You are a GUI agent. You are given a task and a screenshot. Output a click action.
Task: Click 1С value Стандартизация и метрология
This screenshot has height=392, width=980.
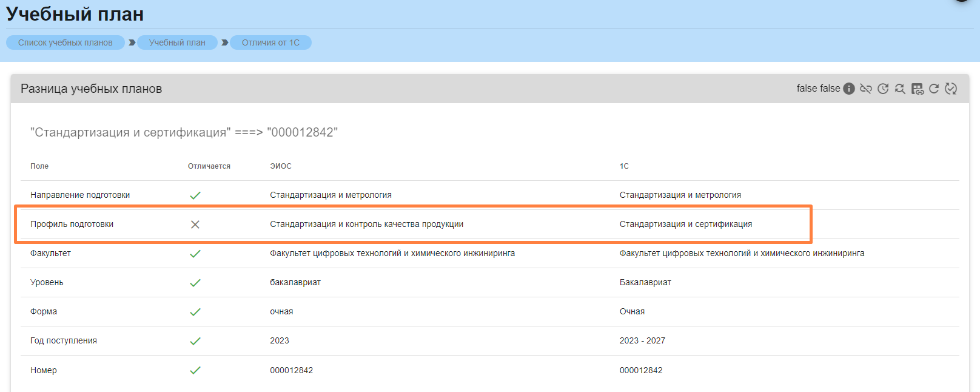[x=680, y=195]
